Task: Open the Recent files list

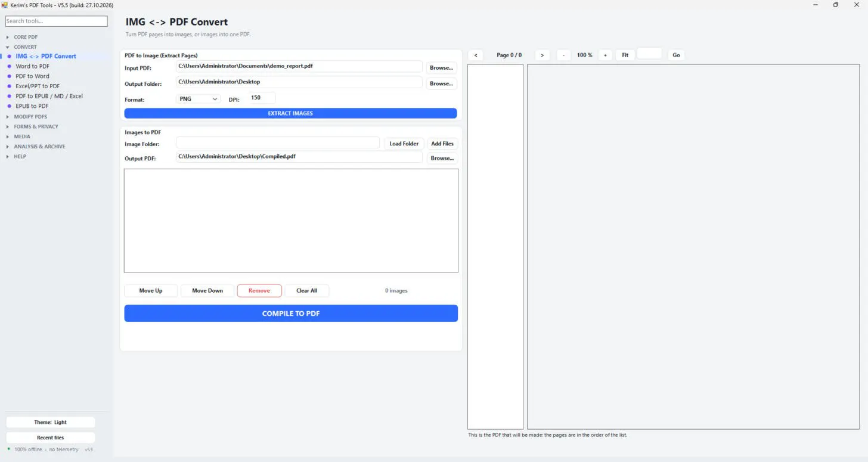Action: 51,438
